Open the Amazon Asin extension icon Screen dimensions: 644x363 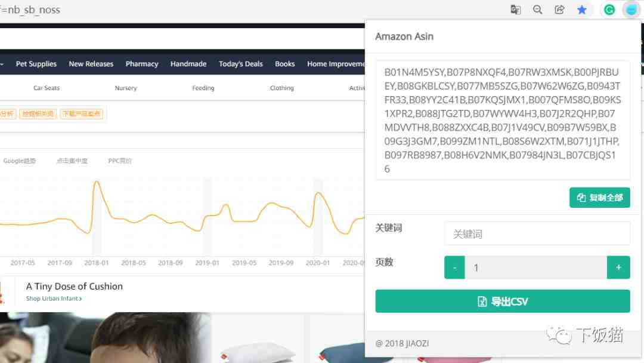coord(631,10)
